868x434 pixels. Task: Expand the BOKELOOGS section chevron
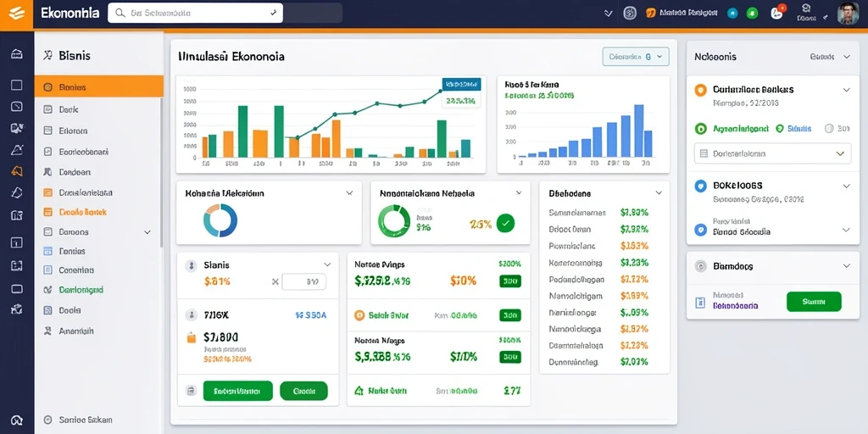coord(846,186)
